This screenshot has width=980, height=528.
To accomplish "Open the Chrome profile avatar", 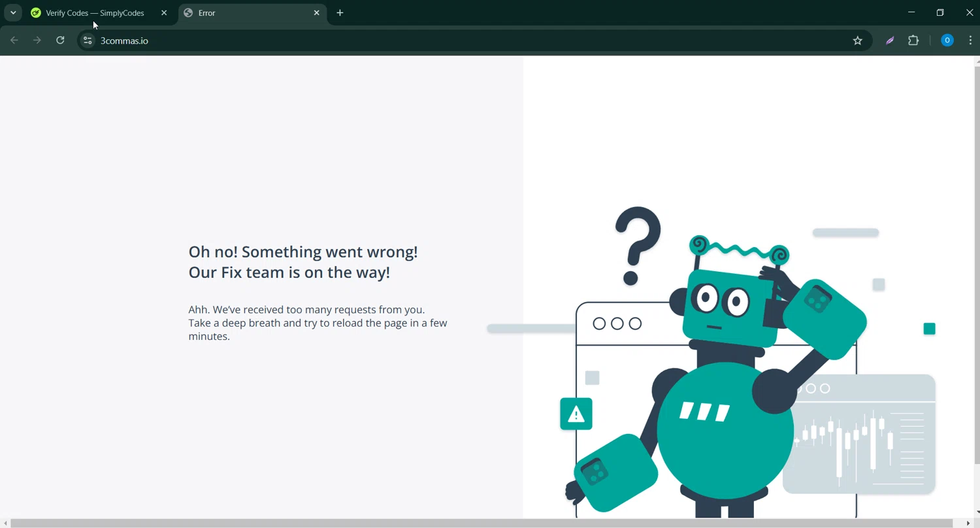I will 947,41.
